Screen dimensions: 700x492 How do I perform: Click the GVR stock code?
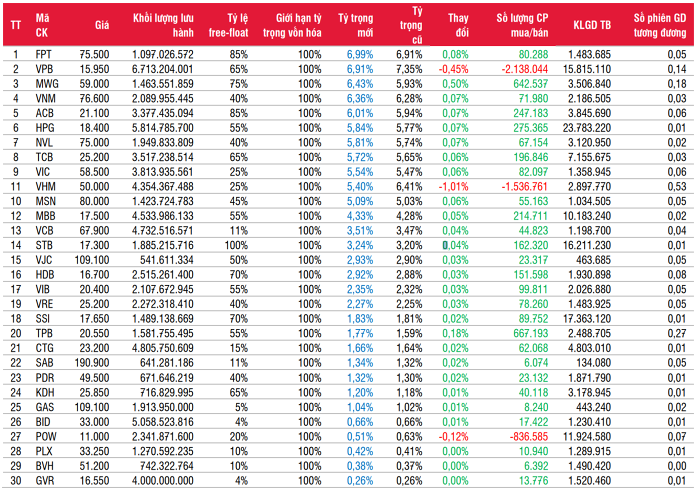[x=44, y=480]
